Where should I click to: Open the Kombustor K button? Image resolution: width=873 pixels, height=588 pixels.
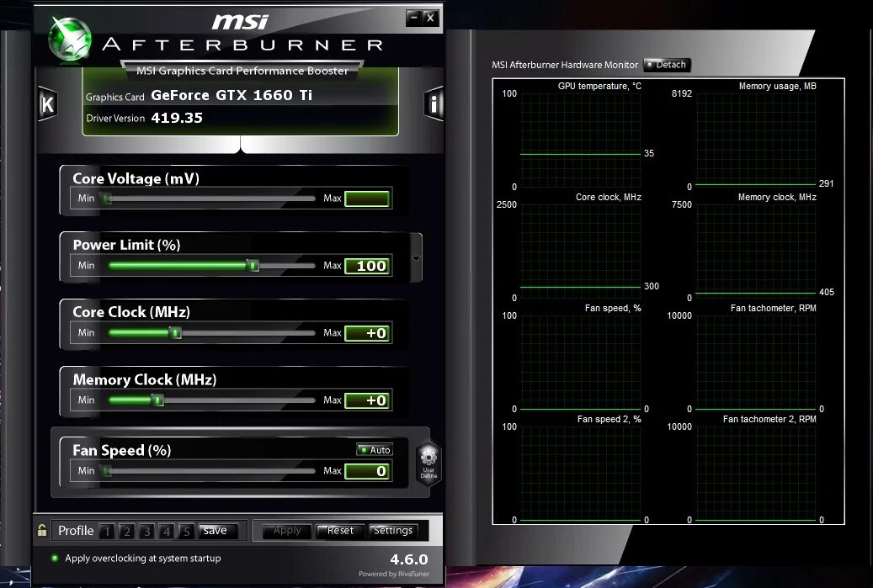(x=47, y=103)
